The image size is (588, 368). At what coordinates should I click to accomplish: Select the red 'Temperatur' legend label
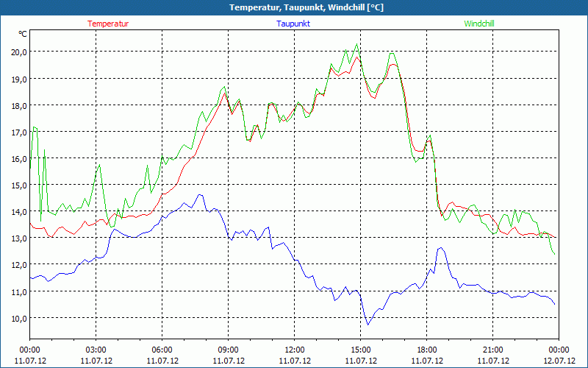[108, 24]
